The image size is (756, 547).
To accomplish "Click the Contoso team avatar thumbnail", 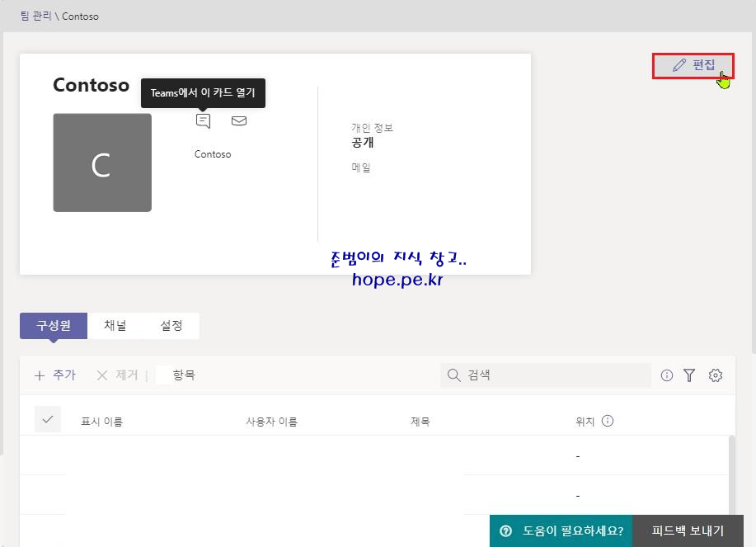I will pos(102,163).
